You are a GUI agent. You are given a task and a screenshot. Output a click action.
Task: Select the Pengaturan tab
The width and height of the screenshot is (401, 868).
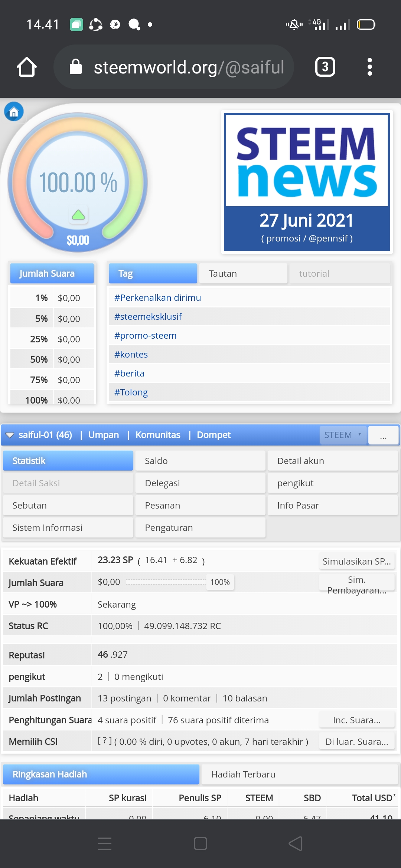200,527
